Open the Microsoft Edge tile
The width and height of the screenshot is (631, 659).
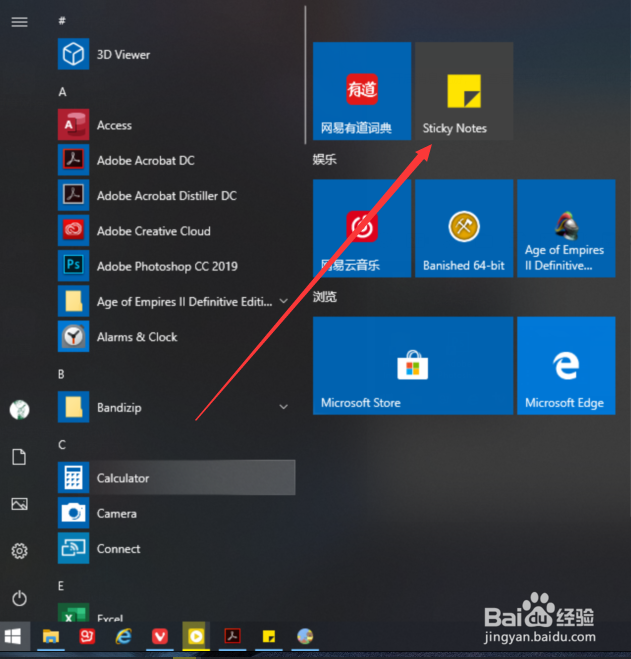[x=566, y=366]
